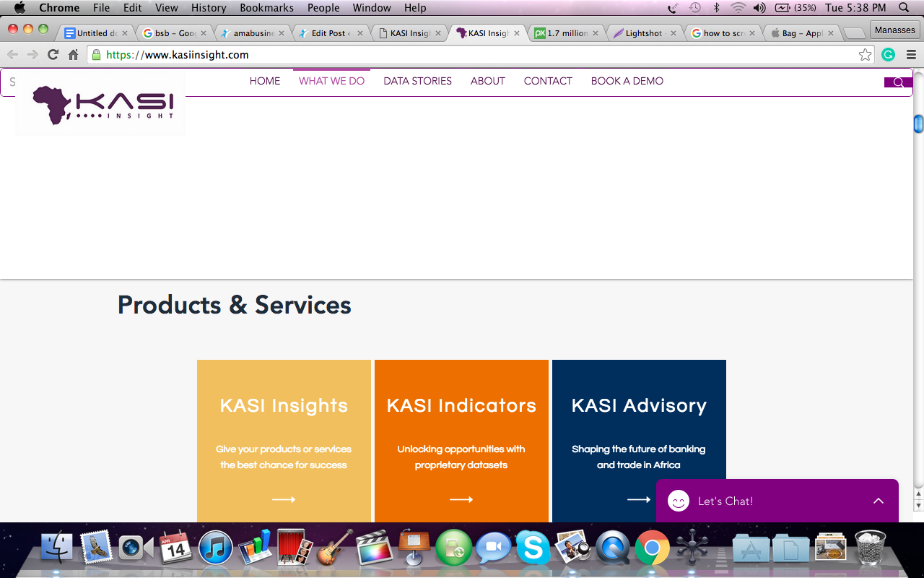Screen dimensions: 924x578
Task: Close the Lightshot tab
Action: click(x=674, y=33)
